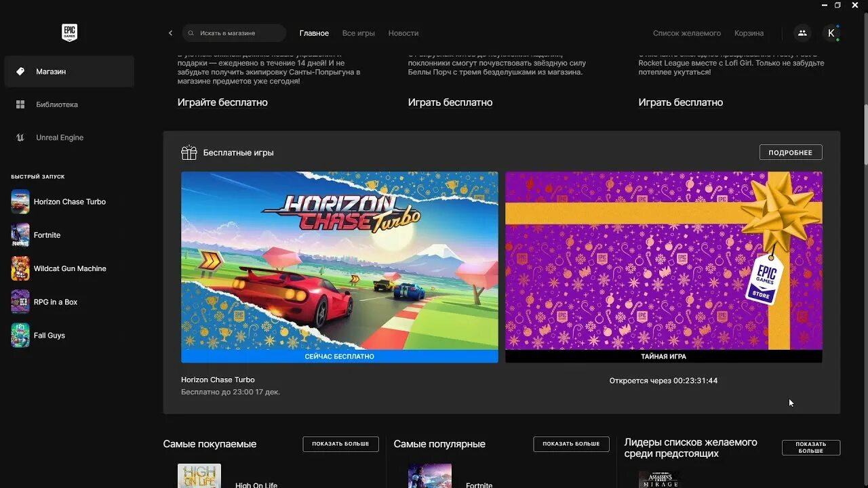The height and width of the screenshot is (488, 868).
Task: Launch Fall Guys quick launch icon
Action: click(20, 335)
